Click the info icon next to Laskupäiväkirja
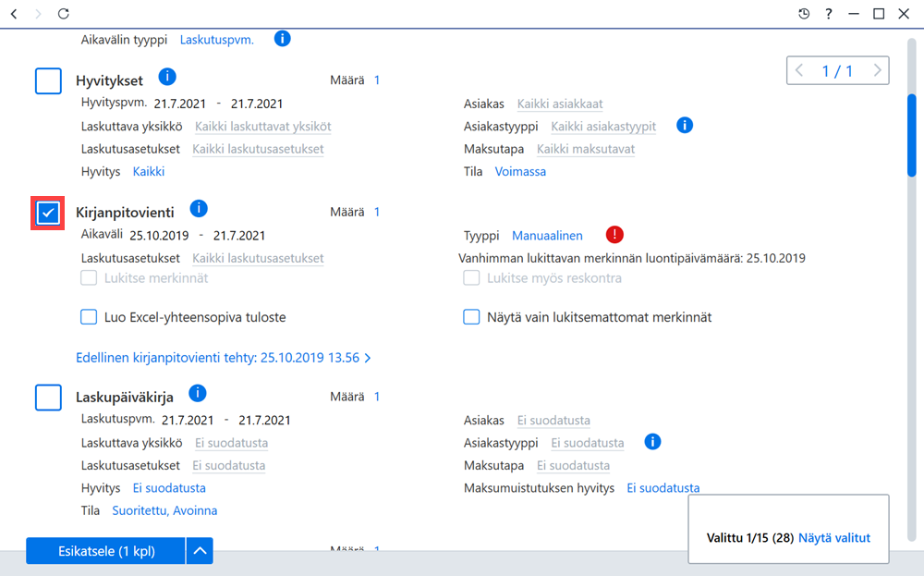The width and height of the screenshot is (924, 576). pyautogui.click(x=198, y=393)
